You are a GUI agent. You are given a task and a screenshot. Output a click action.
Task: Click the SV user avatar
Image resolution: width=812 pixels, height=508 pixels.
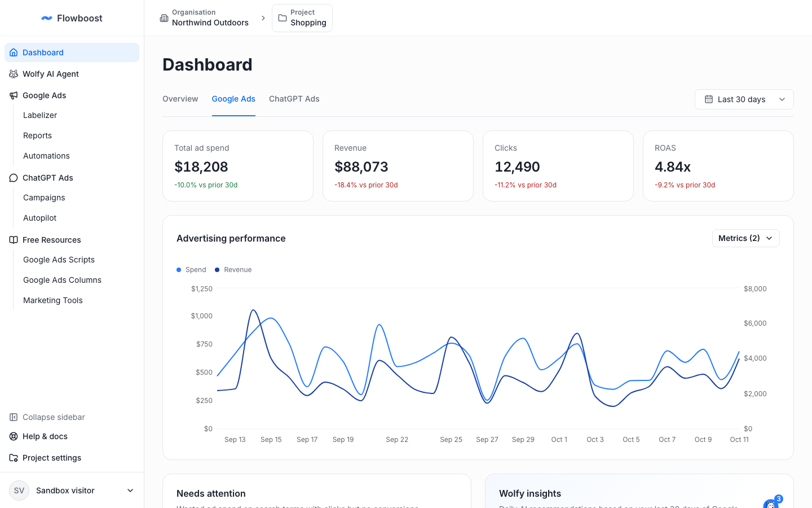coord(19,491)
